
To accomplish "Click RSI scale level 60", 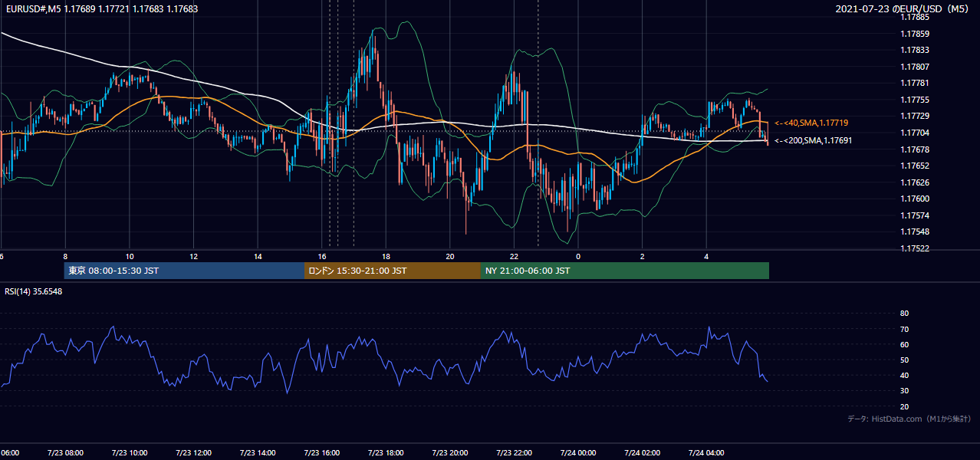I will pyautogui.click(x=904, y=344).
